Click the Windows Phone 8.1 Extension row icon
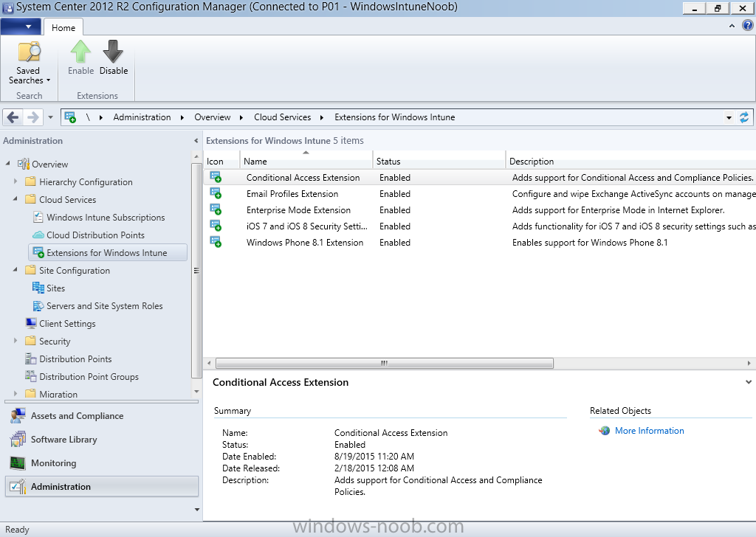This screenshot has height=537, width=756. [x=216, y=242]
